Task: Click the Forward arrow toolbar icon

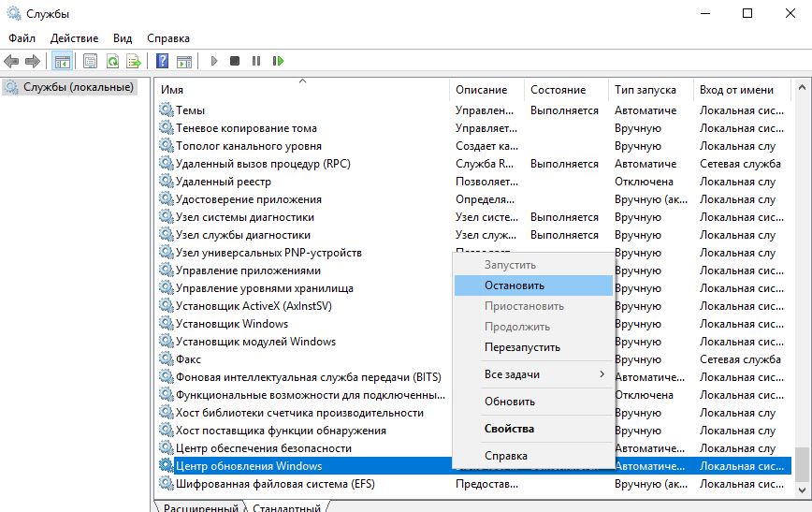Action: pyautogui.click(x=33, y=61)
